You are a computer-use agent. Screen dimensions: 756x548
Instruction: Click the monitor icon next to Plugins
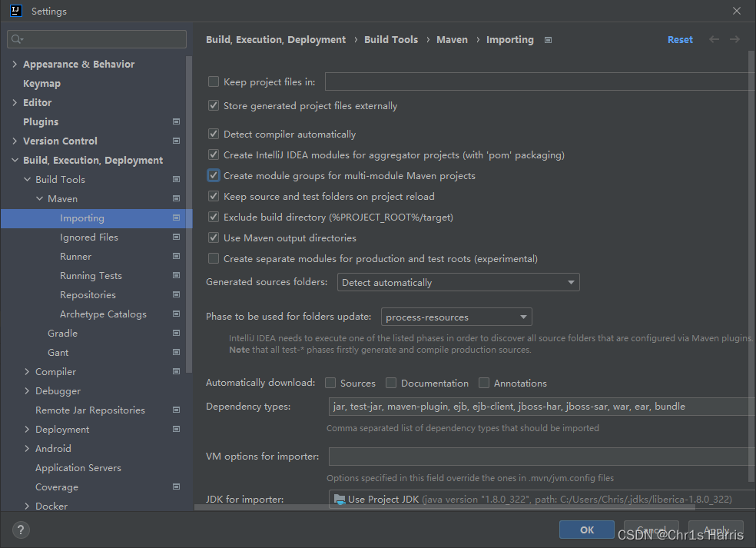176,121
